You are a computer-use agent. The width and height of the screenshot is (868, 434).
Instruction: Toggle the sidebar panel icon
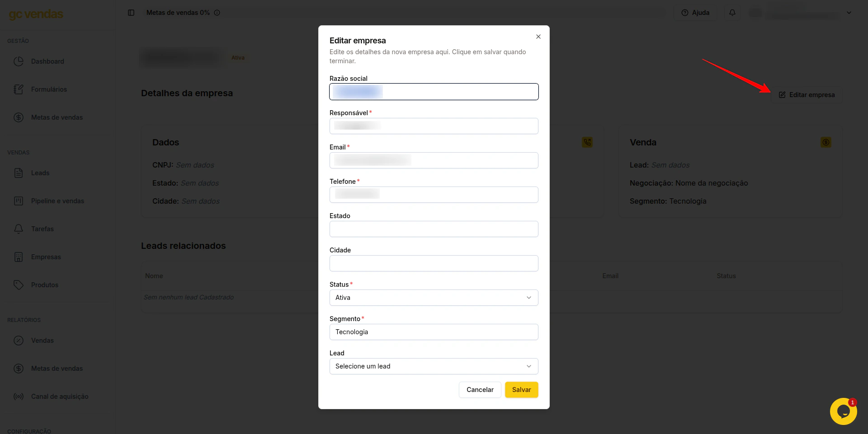point(131,13)
